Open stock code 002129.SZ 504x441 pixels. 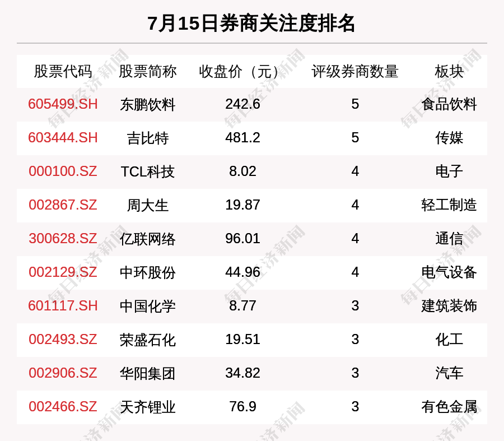coord(63,272)
